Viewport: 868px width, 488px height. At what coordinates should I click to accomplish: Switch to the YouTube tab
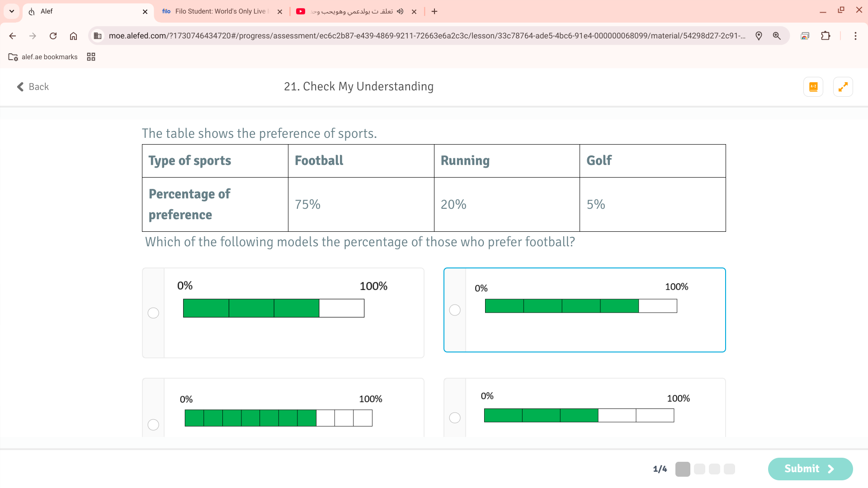348,11
